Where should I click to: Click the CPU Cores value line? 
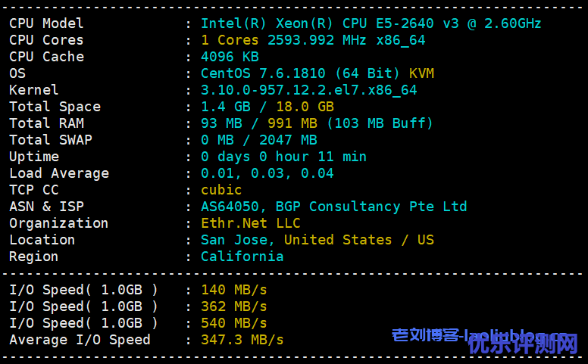point(312,40)
